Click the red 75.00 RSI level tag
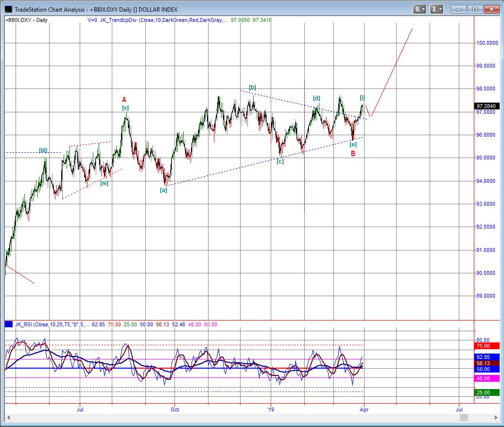Screen dimensions: 504x427 [486, 346]
